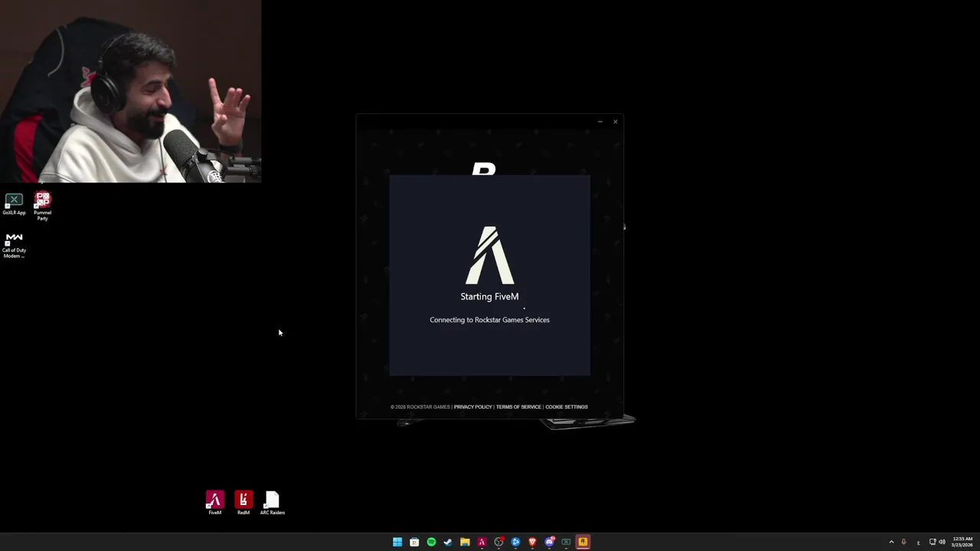This screenshot has width=980, height=551.
Task: Open the GoXLR App desktop icon
Action: pos(14,204)
